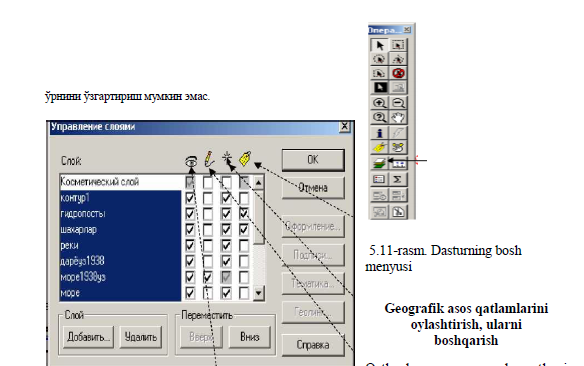Select the Unselect All red icon
This screenshot has width=584, height=366.
coord(398,73)
